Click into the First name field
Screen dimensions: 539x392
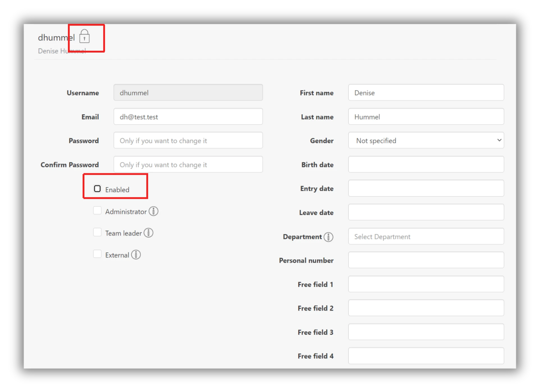(x=426, y=93)
